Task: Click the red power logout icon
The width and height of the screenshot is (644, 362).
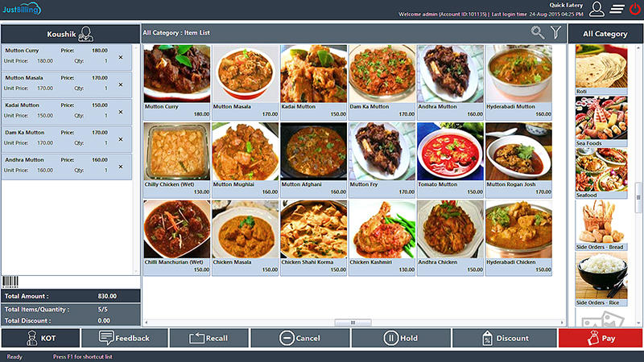Action: point(635,9)
